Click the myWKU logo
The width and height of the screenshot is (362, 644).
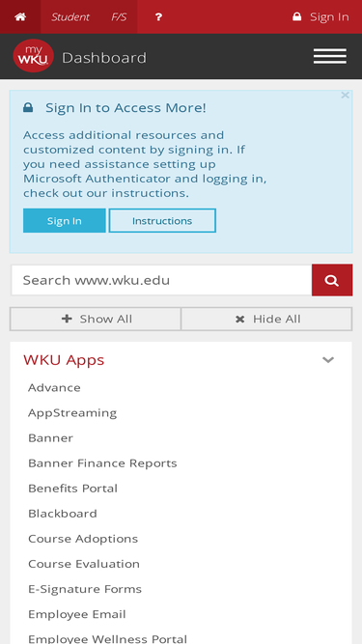pyautogui.click(x=33, y=56)
